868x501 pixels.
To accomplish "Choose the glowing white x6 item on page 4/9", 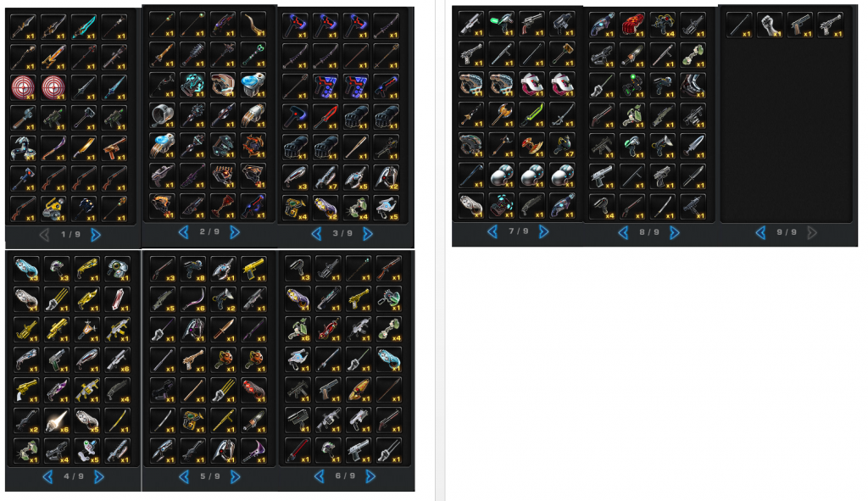I will tap(56, 420).
